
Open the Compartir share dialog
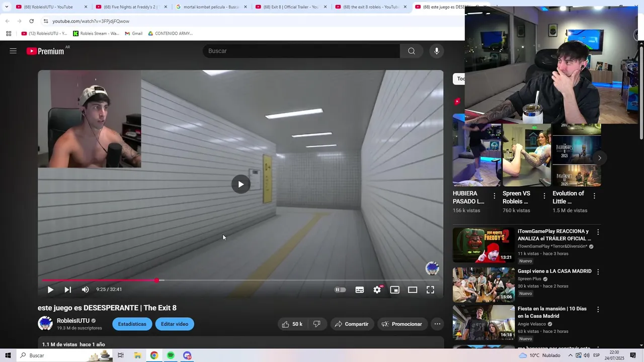click(x=352, y=324)
